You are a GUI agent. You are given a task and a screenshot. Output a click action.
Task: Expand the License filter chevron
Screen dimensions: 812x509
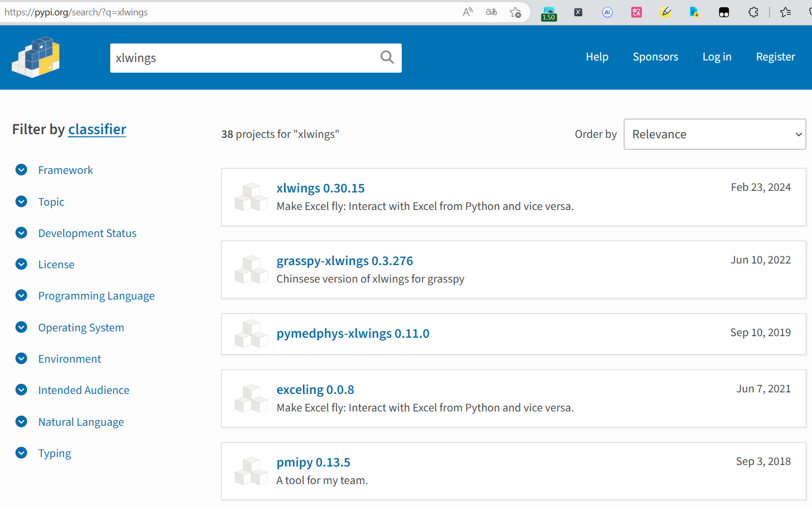tap(21, 264)
